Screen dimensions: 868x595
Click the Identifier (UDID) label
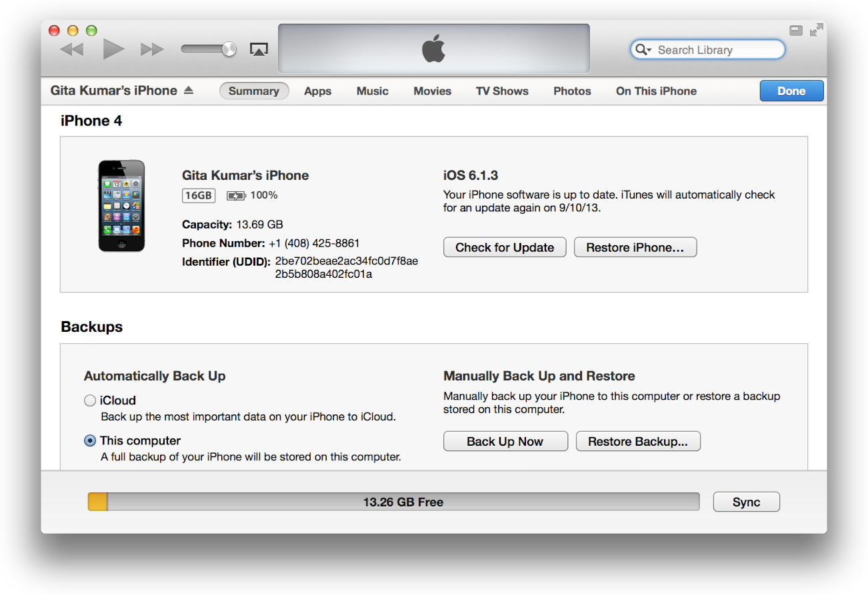(x=226, y=262)
